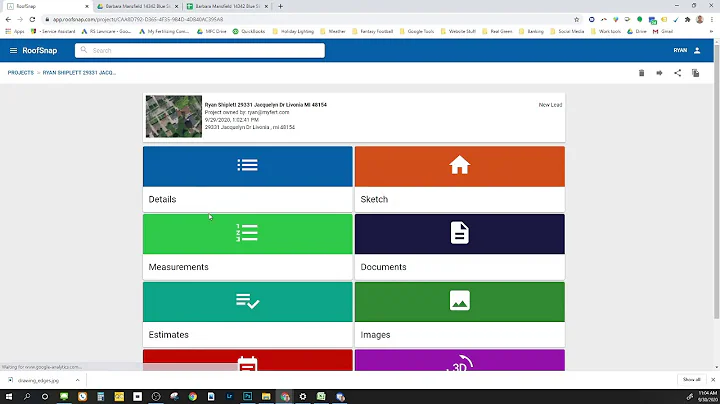720x404 pixels.
Task: Switch to the second Barbara Mansfield sheets tab
Action: tap(228, 6)
